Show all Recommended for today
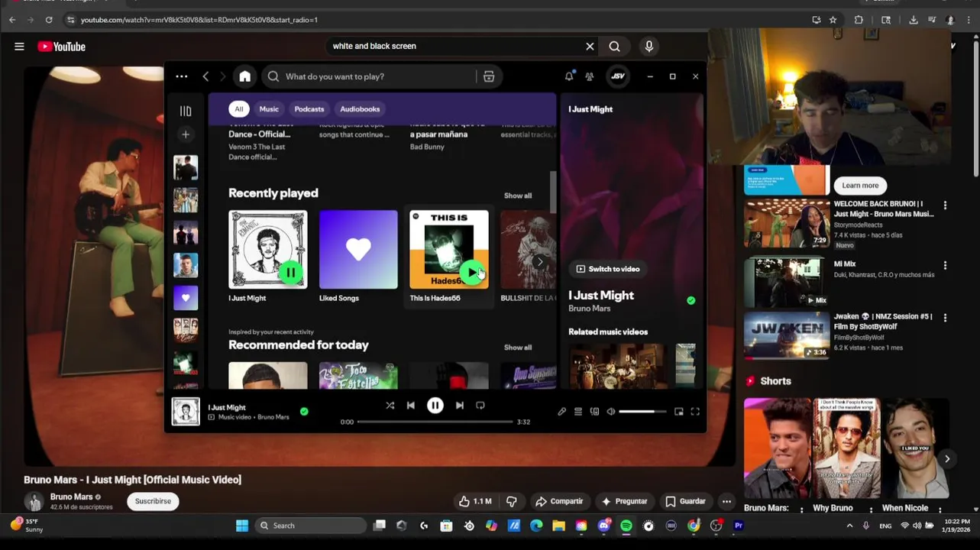The height and width of the screenshot is (550, 980). click(518, 348)
